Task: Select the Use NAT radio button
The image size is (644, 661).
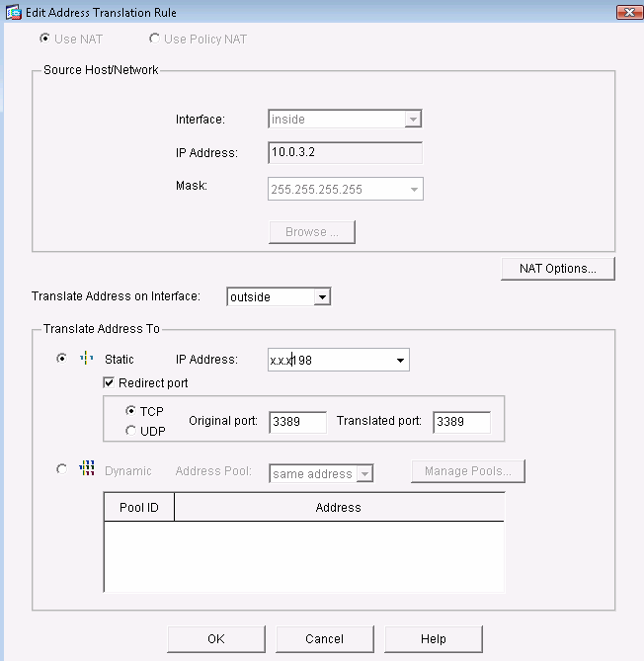Action: (44, 39)
